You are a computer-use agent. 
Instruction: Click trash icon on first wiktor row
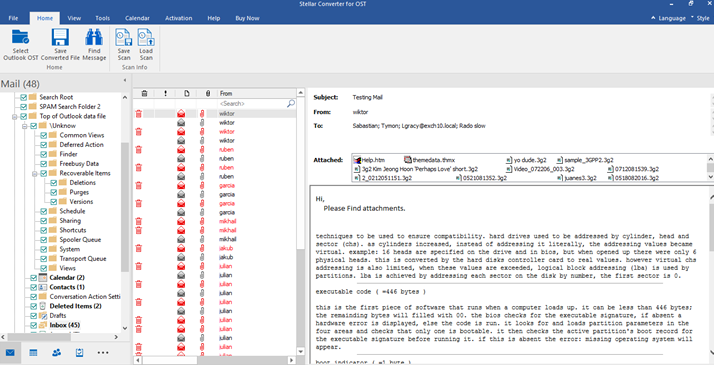point(138,114)
